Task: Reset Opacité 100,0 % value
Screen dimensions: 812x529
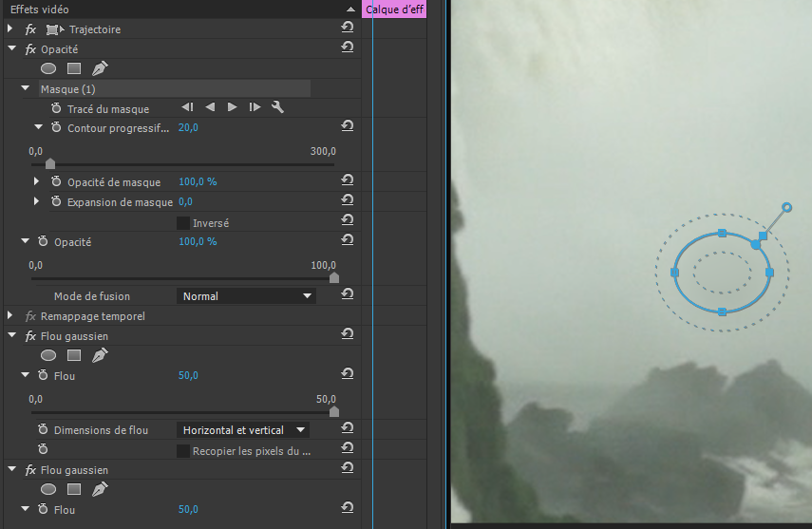Action: tap(348, 240)
